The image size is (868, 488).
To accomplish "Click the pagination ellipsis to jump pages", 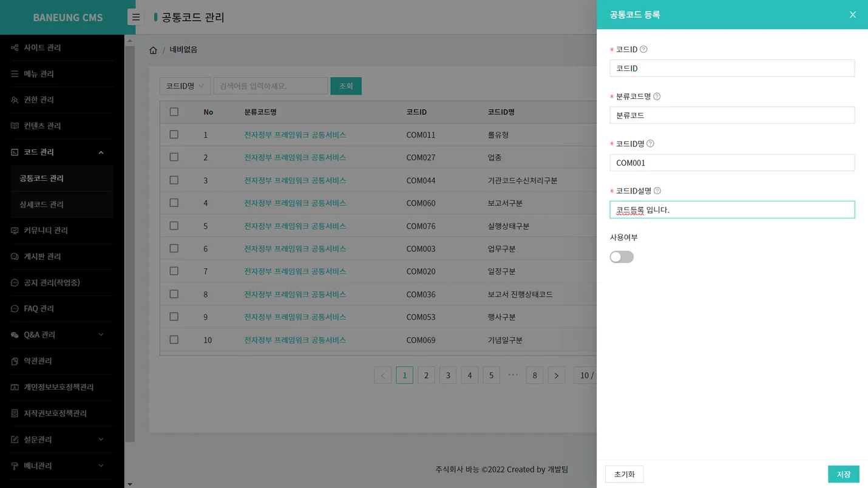I will click(x=513, y=375).
